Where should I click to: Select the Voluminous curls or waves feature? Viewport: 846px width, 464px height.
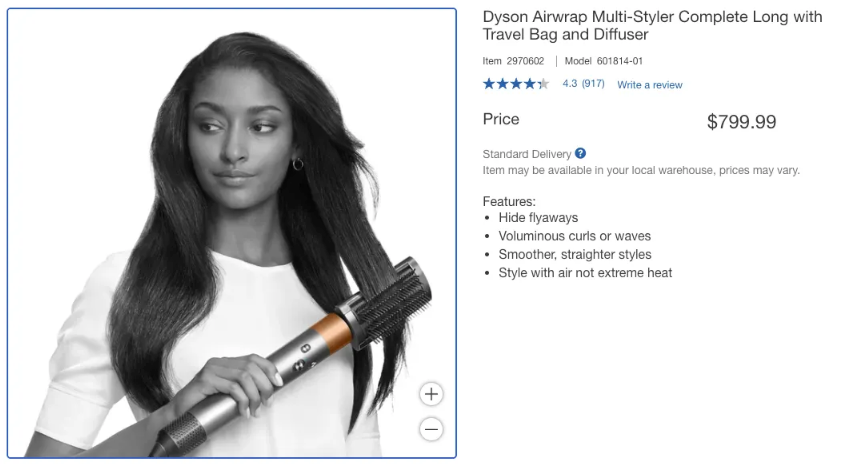575,236
